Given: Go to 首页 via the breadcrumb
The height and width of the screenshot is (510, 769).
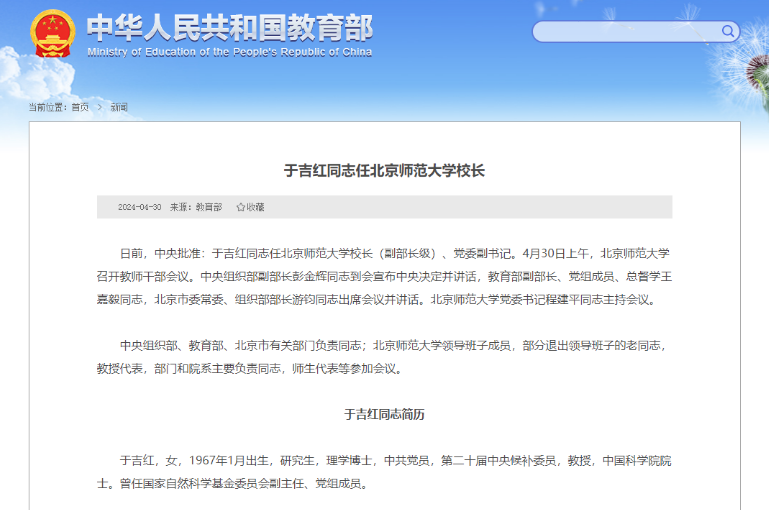Looking at the screenshot, I should click(x=80, y=106).
